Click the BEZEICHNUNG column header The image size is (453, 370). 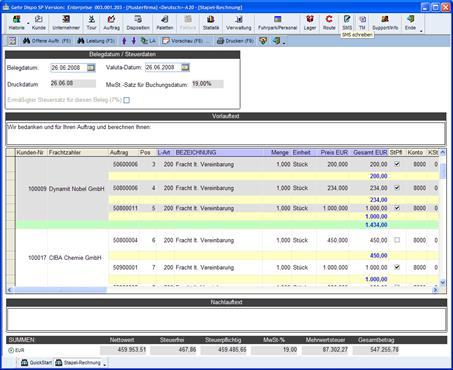coord(219,153)
